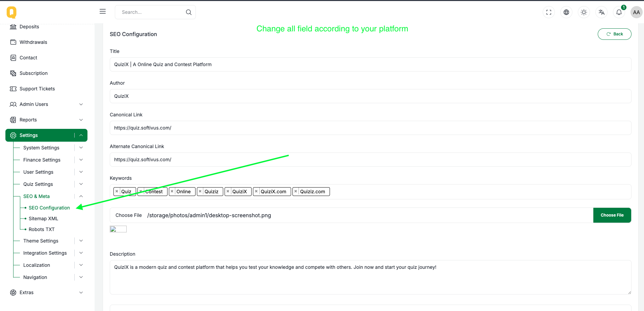Click the QuiziX logo
The image size is (644, 311).
pyautogui.click(x=11, y=12)
